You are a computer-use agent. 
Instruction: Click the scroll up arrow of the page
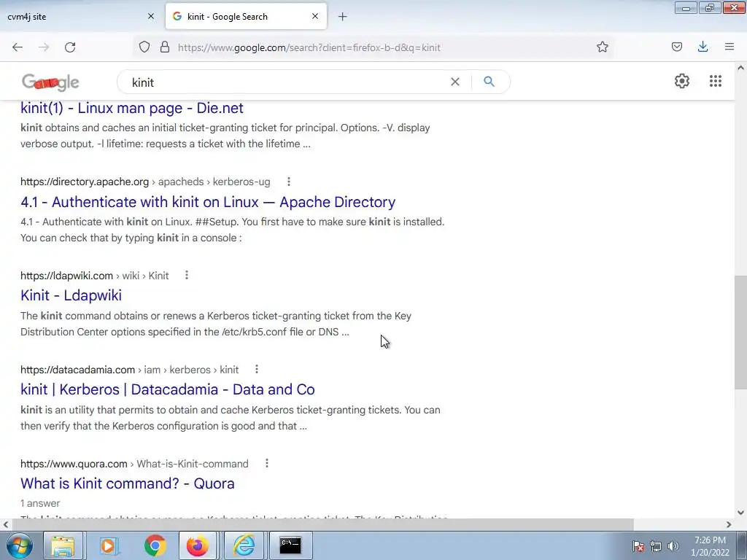[741, 68]
